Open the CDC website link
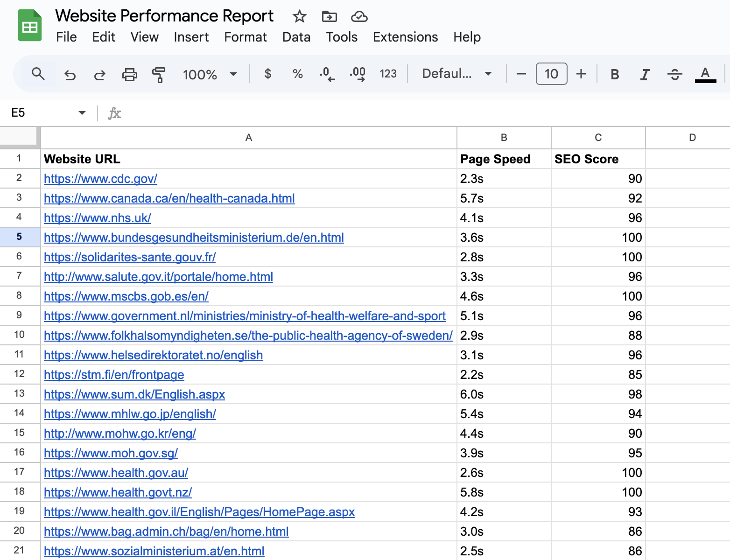The width and height of the screenshot is (730, 560). click(100, 178)
